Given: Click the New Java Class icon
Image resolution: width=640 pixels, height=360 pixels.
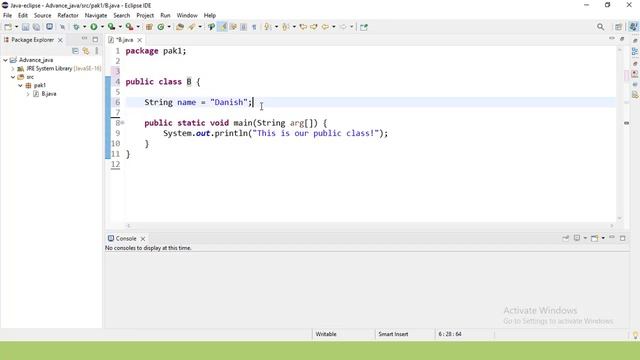Looking at the screenshot, I should pos(161,27).
